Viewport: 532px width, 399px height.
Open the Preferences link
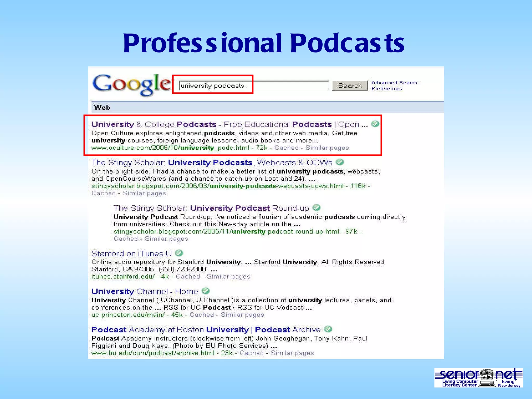tap(387, 89)
